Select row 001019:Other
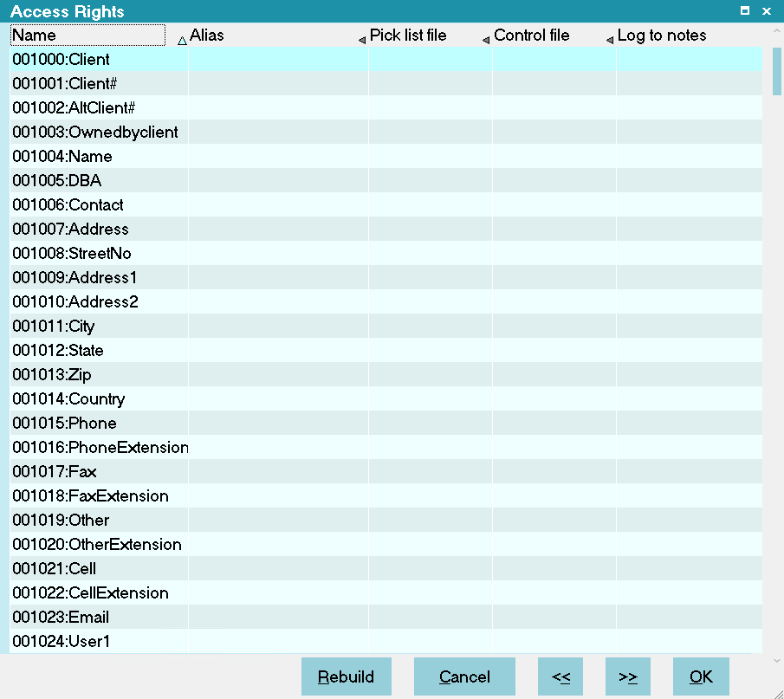Screen dimensions: 784x699 point(386,520)
